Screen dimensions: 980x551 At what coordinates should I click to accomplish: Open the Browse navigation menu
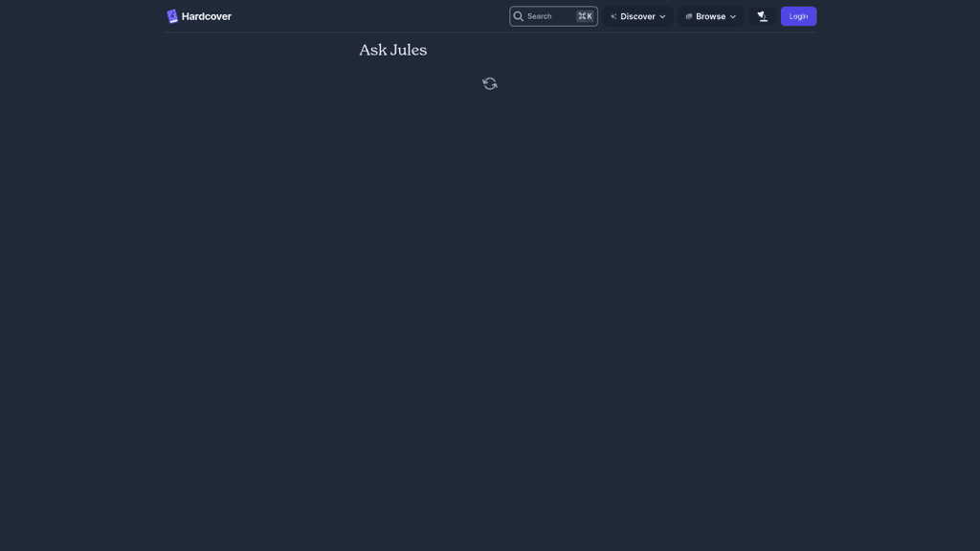tap(710, 16)
